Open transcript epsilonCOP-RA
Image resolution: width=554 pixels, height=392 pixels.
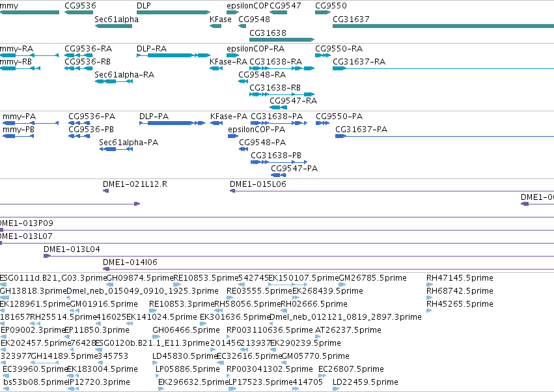[x=233, y=55]
